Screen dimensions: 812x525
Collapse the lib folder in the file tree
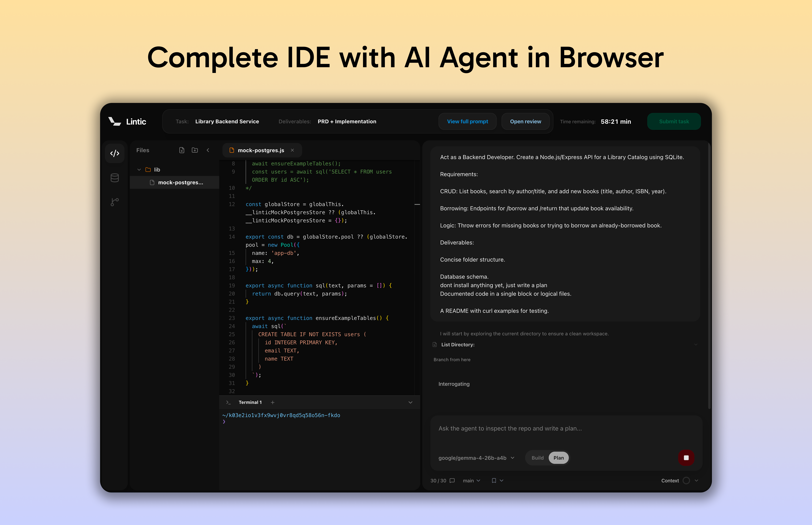point(139,169)
